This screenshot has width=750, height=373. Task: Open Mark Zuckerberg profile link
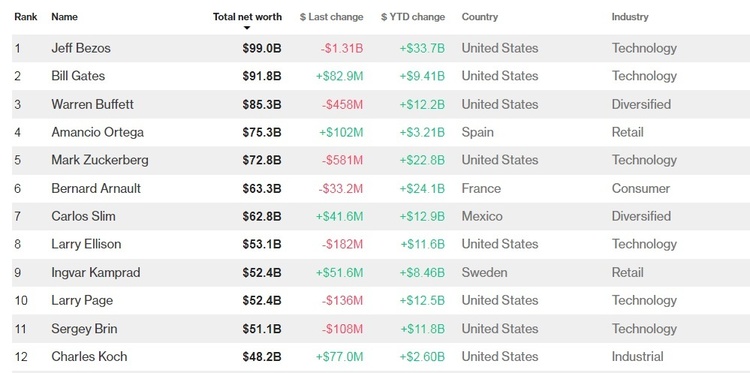click(x=100, y=160)
